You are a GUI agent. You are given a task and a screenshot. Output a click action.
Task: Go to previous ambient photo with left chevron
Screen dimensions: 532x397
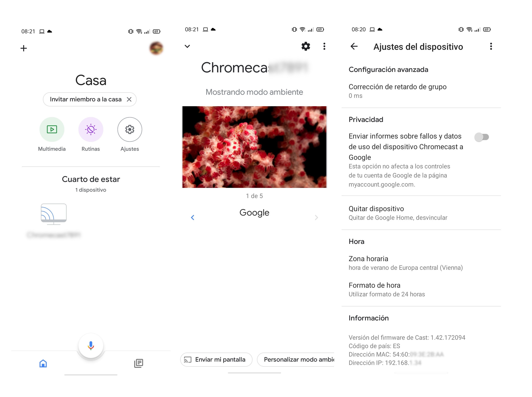tap(192, 217)
